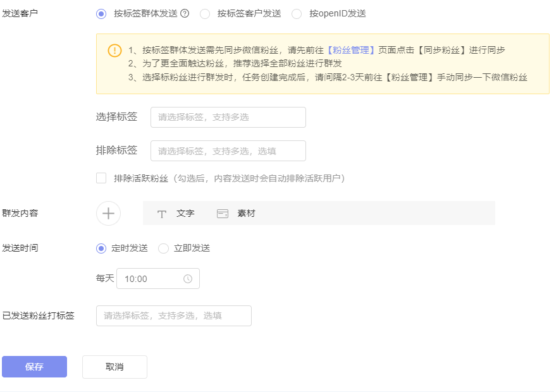Image resolution: width=554 pixels, height=392 pixels.
Task: Save the form with 保存 button
Action: pos(34,366)
